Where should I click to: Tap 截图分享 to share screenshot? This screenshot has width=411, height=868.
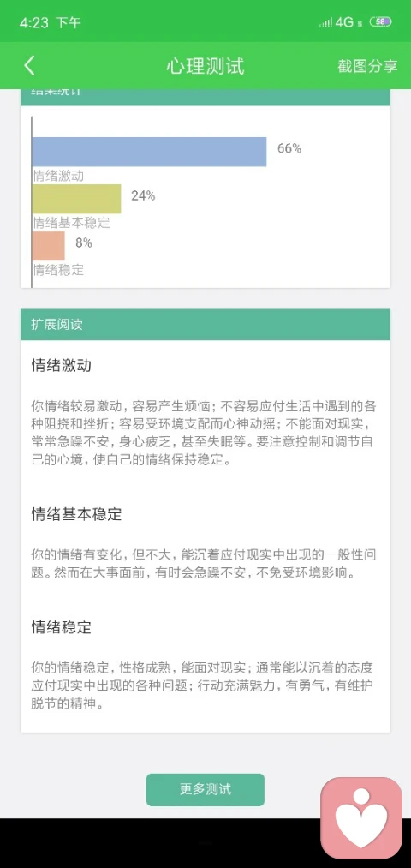tap(367, 66)
